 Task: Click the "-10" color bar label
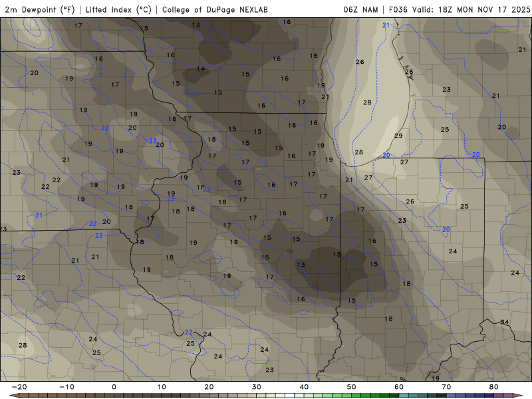click(x=66, y=387)
